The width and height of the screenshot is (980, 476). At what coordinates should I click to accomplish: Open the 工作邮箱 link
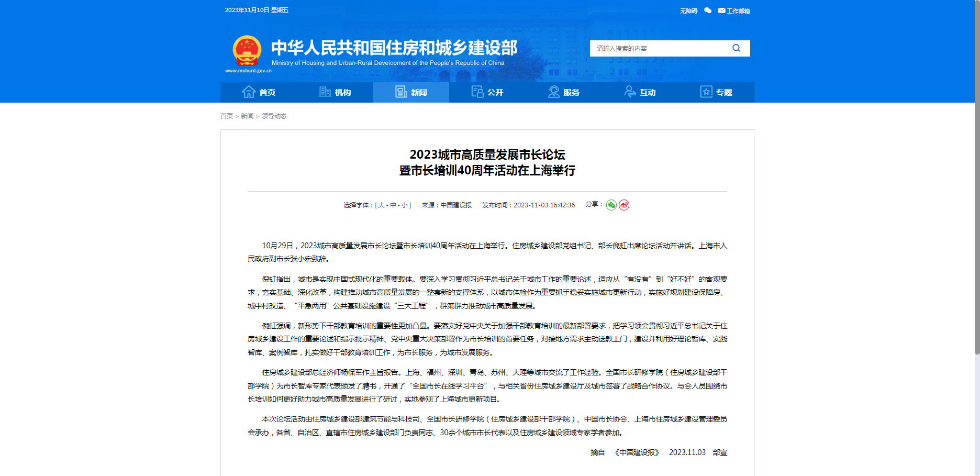pos(738,11)
